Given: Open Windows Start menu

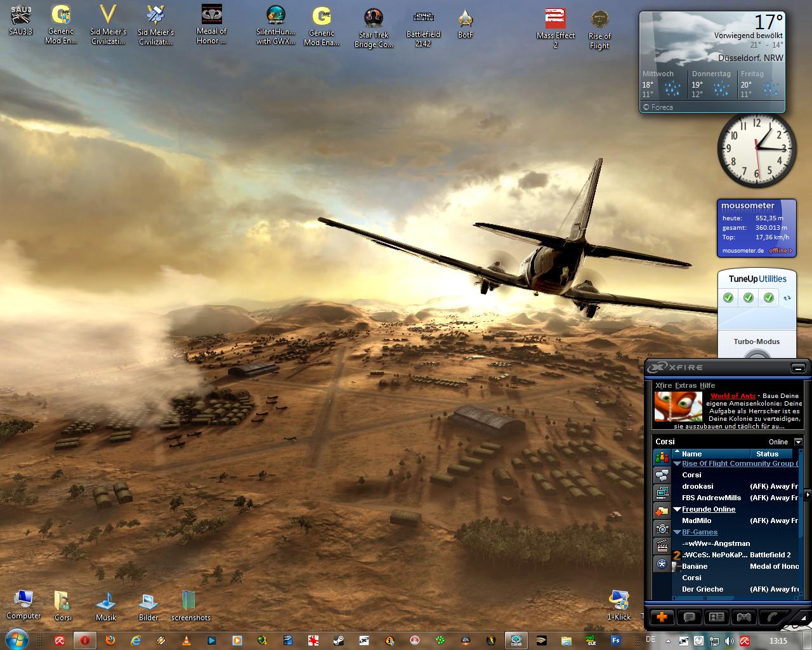Looking at the screenshot, I should (17, 640).
